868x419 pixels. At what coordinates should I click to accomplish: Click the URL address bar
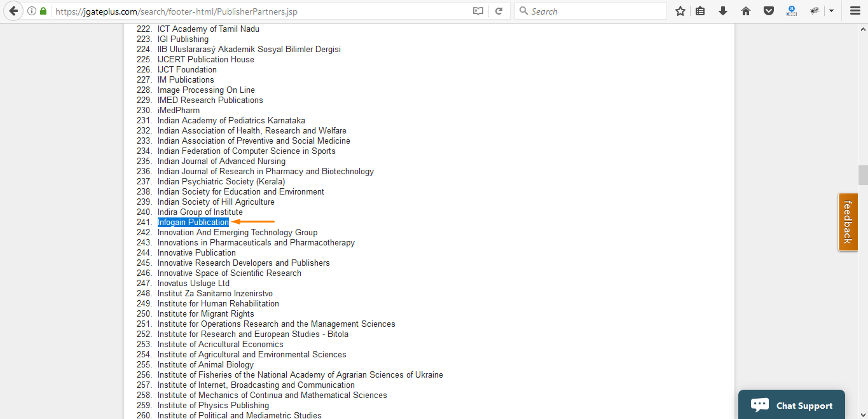(254, 11)
